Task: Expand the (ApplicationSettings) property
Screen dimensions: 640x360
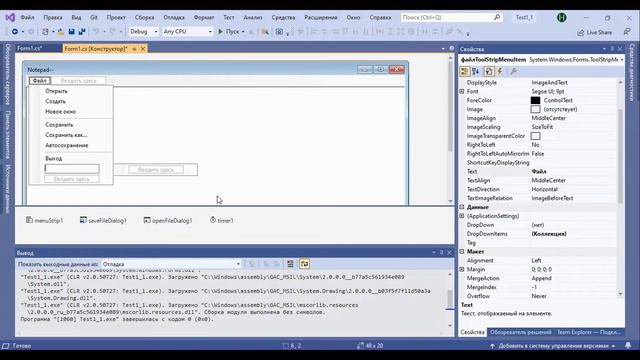Action: coord(462,216)
